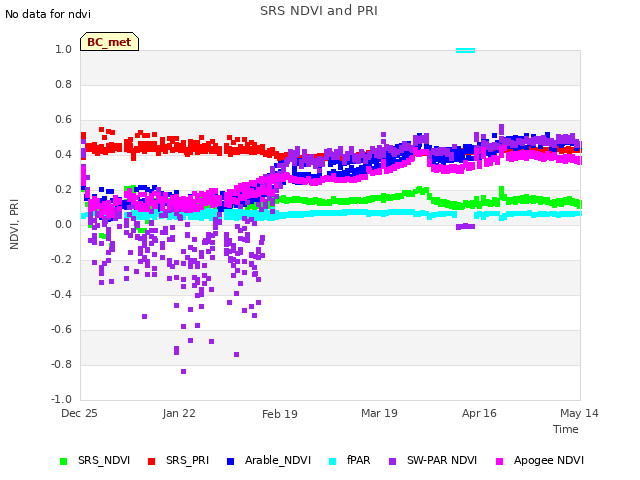Click the chart title SRS NDVI and PRI
Viewport: 640px width, 480px height.
click(x=319, y=11)
